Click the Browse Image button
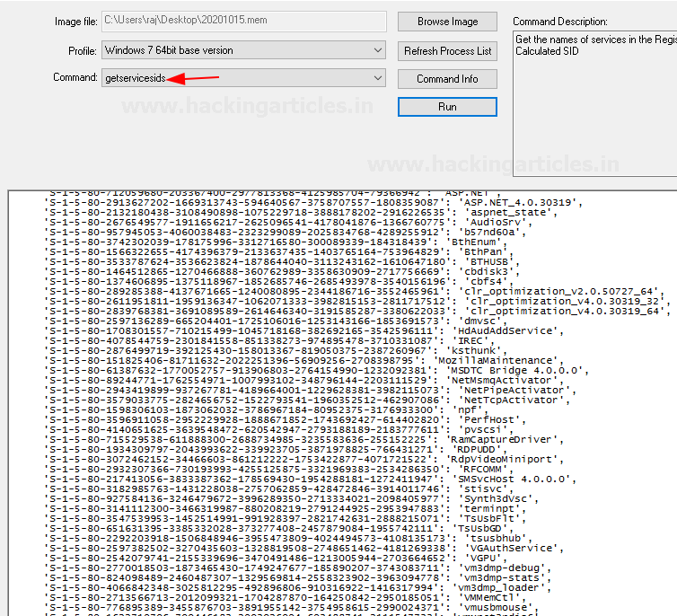 pyautogui.click(x=447, y=22)
